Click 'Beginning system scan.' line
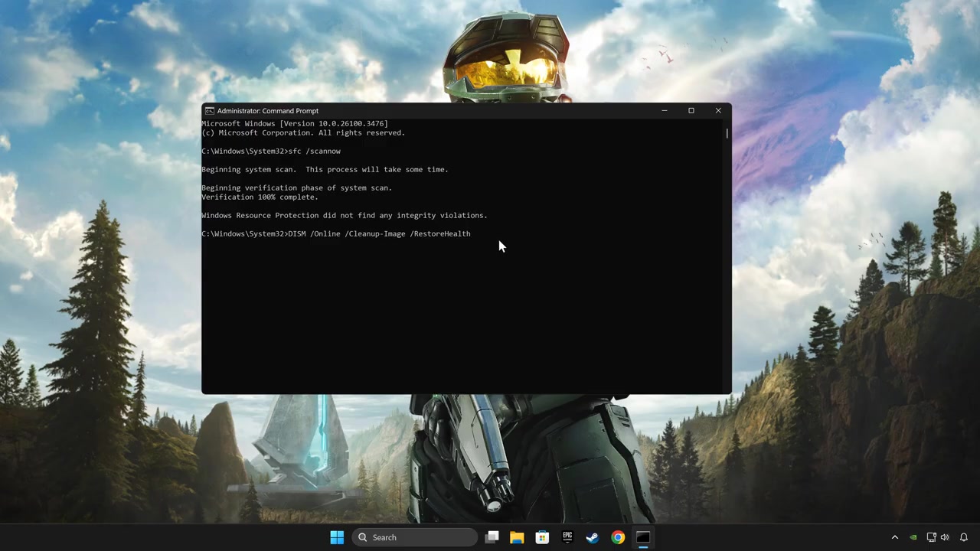The width and height of the screenshot is (980, 551). coord(325,169)
